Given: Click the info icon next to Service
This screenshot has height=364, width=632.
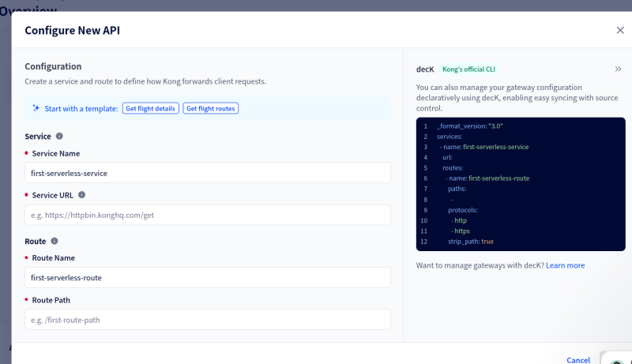Looking at the screenshot, I should coord(59,136).
